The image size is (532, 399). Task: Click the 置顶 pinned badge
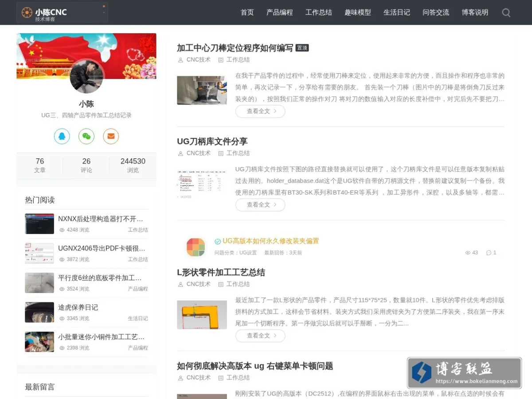click(x=302, y=48)
